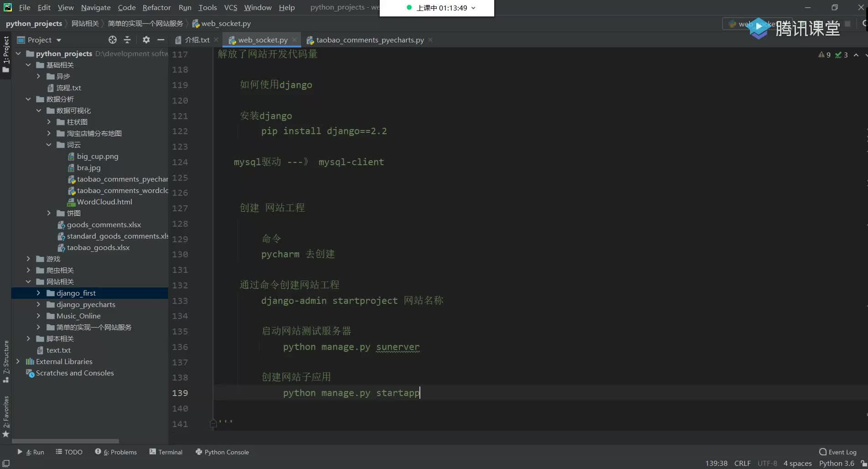Open the Event Log
868x469 pixels.
[x=838, y=452]
